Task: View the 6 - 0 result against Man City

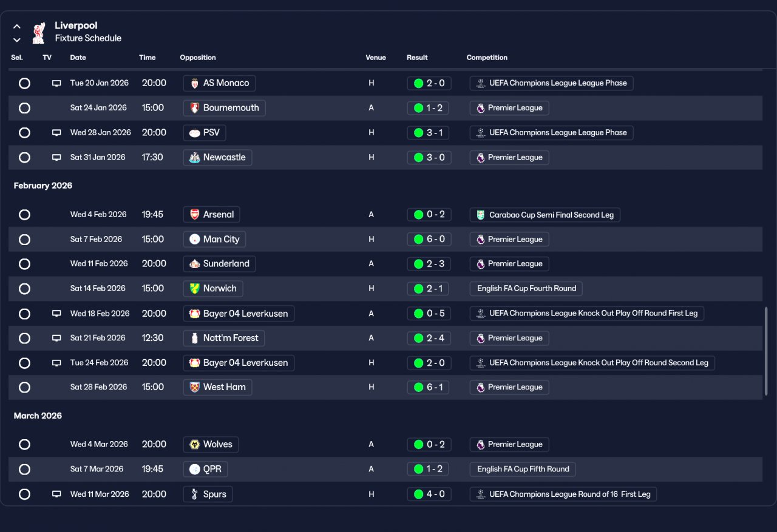Action: click(x=429, y=240)
